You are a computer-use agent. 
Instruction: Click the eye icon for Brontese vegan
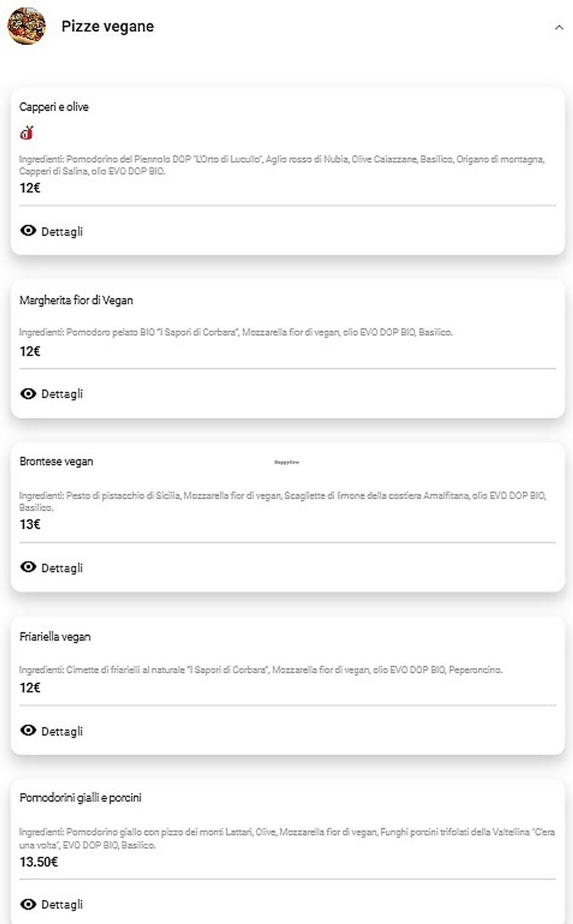28,567
